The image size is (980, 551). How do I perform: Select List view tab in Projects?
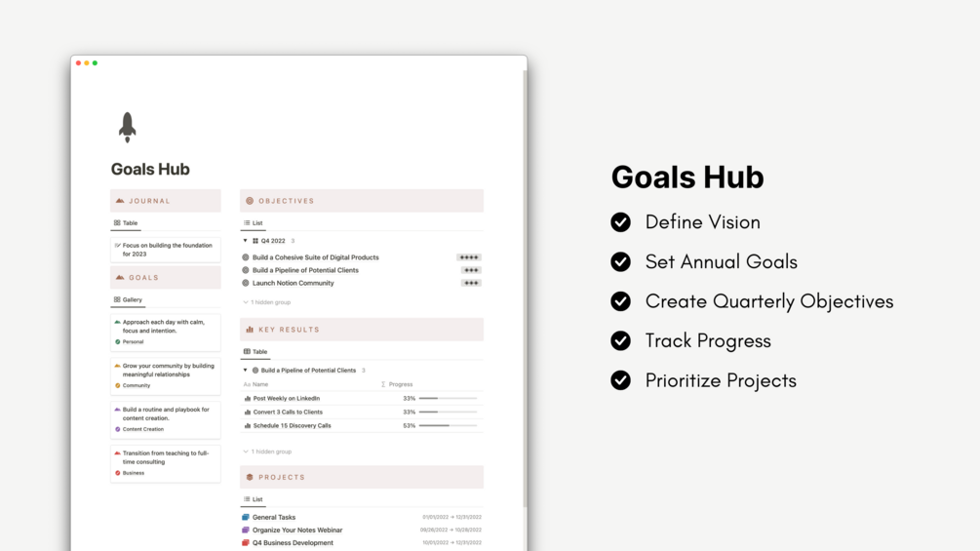coord(253,499)
